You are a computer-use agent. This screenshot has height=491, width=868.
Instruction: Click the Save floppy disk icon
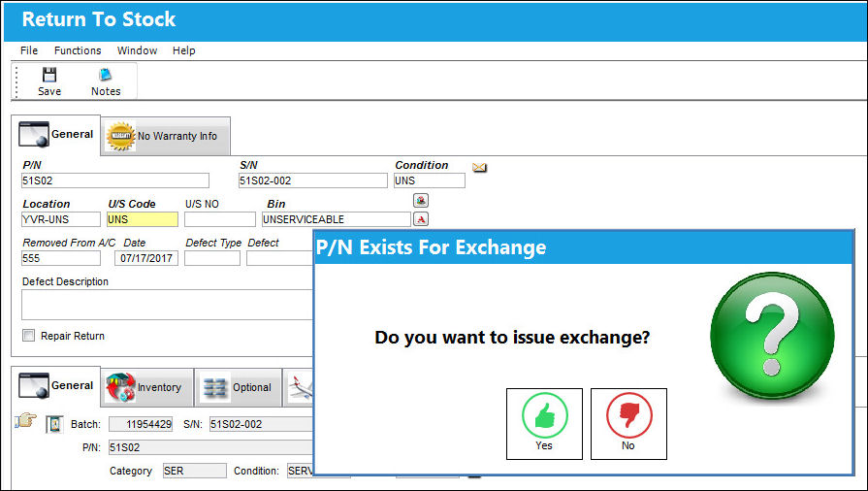coord(49,75)
